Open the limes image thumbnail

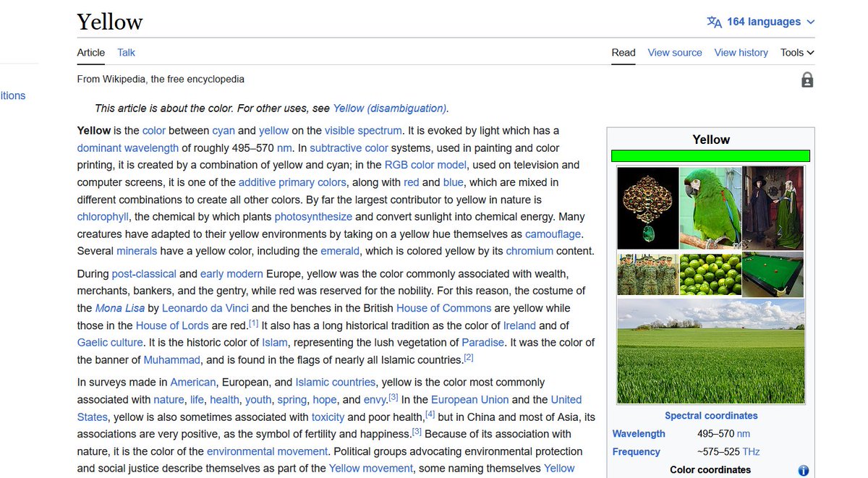710,274
